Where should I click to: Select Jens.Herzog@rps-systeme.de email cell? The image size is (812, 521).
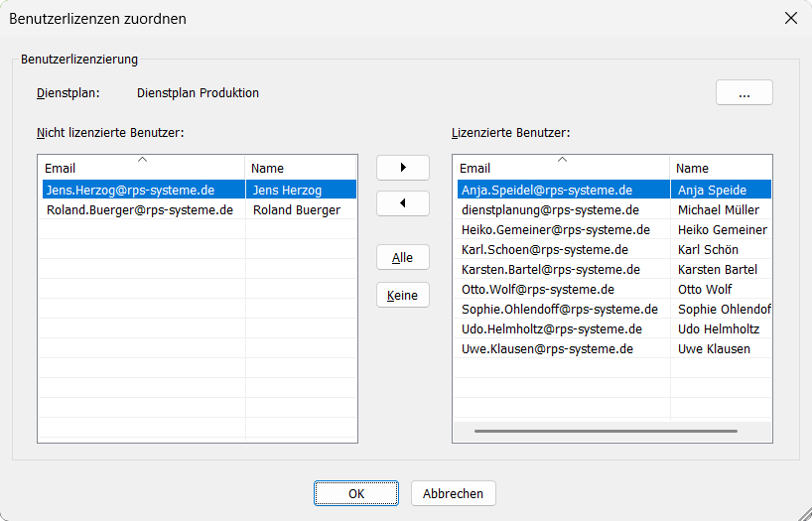tap(144, 191)
